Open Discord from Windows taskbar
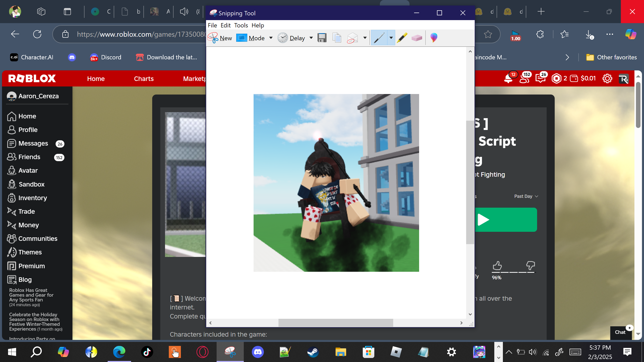Viewport: 644px width, 362px height. pyautogui.click(x=258, y=352)
